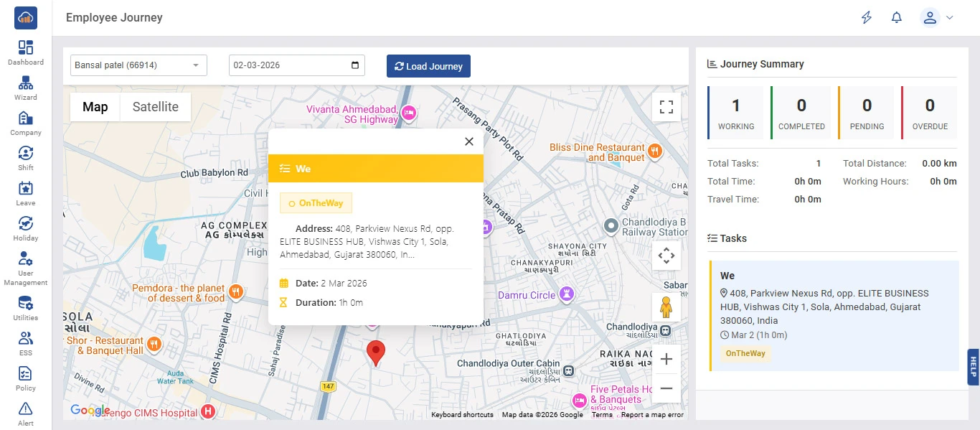
Task: Select the We task card in Tasks
Action: [834, 316]
